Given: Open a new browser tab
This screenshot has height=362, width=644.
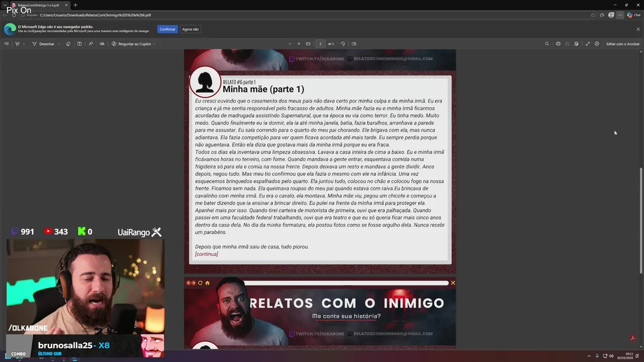Looking at the screenshot, I should [x=75, y=5].
